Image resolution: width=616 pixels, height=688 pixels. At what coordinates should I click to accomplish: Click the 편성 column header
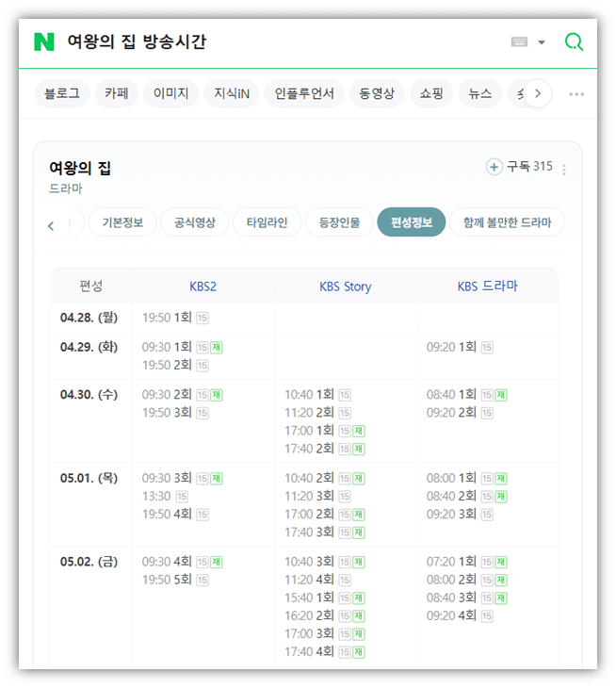tap(90, 287)
